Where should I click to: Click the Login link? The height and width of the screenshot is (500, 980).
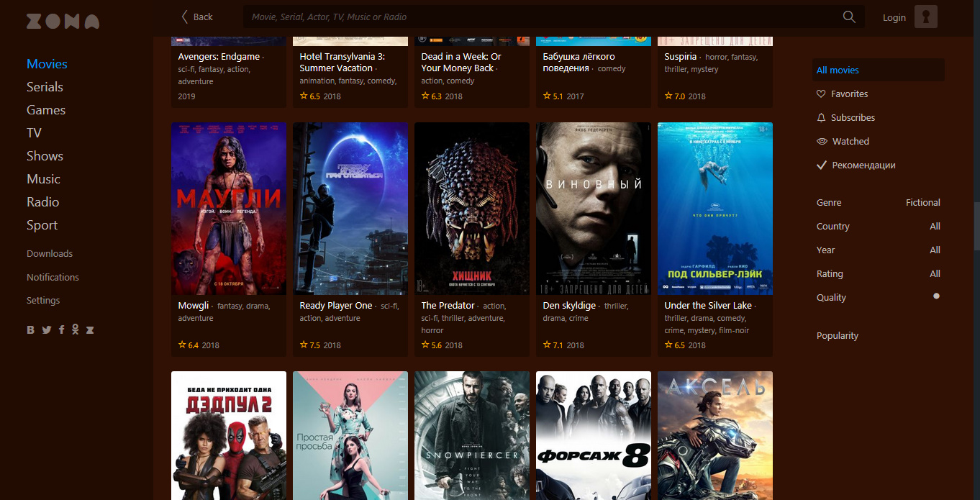point(894,17)
